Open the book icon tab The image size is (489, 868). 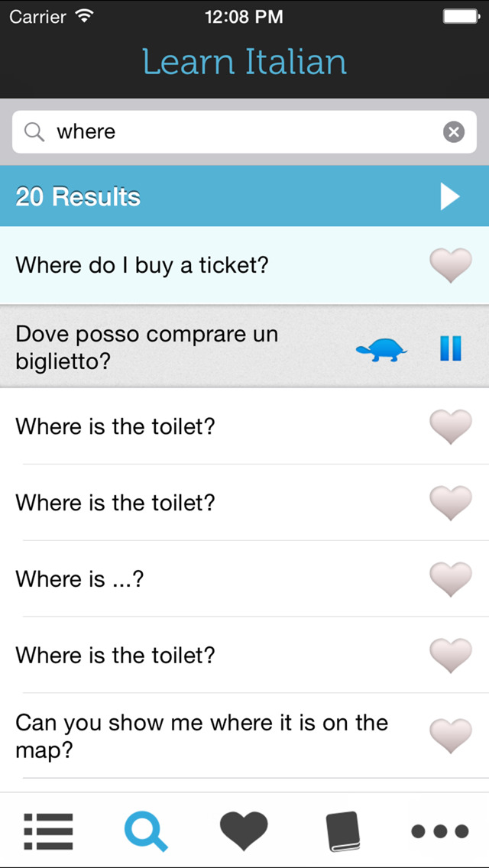342,831
